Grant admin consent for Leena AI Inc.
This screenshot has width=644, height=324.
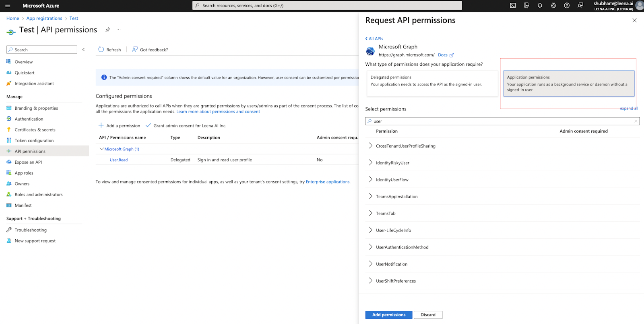coord(186,126)
